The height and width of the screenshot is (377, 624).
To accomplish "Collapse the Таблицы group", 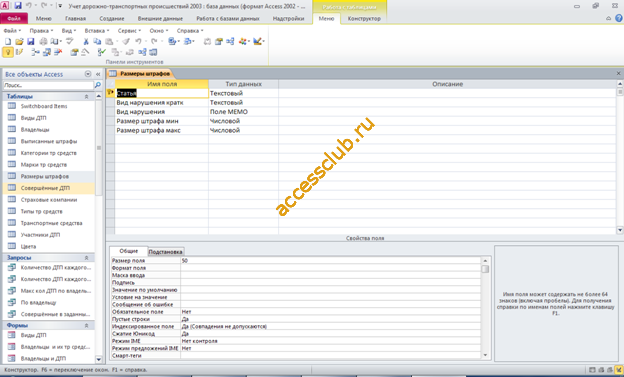I will pos(86,96).
